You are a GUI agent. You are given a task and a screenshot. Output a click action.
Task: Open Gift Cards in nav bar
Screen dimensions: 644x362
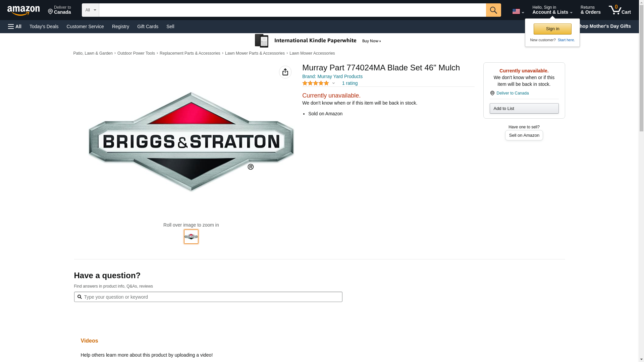point(148,26)
